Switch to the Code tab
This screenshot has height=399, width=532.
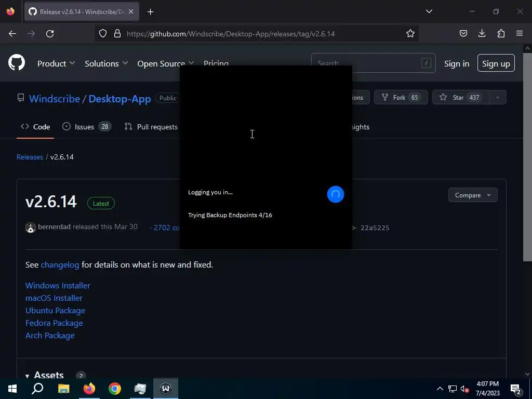pyautogui.click(x=35, y=127)
